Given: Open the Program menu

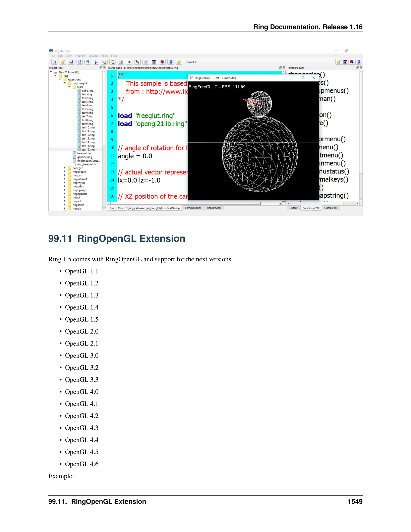Looking at the screenshot, I should pos(80,56).
